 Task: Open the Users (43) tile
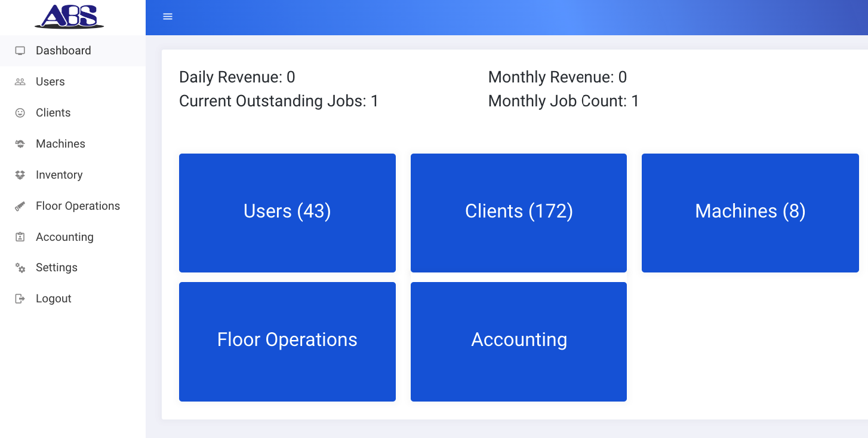[287, 212]
